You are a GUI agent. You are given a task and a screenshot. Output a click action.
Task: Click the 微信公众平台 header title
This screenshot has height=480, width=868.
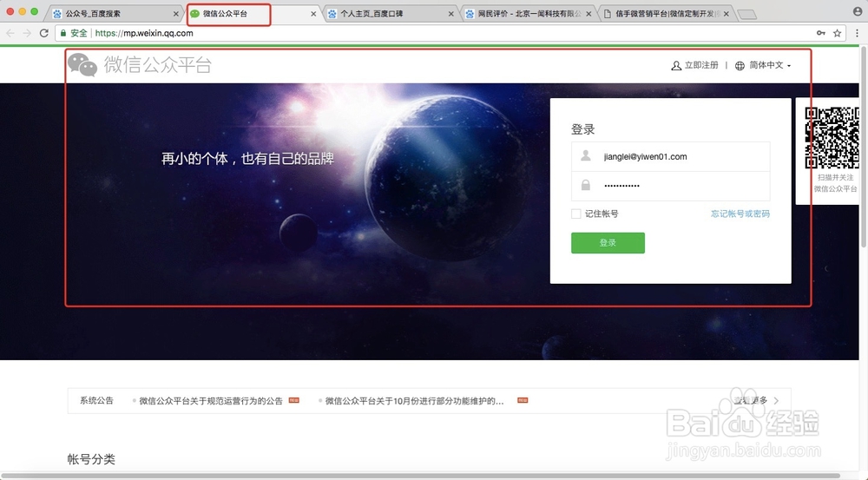(158, 65)
